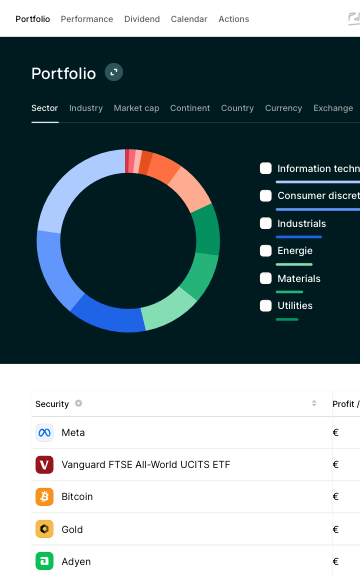Click the Industrials legend label
Screen dimensions: 360x576
pyautogui.click(x=302, y=224)
